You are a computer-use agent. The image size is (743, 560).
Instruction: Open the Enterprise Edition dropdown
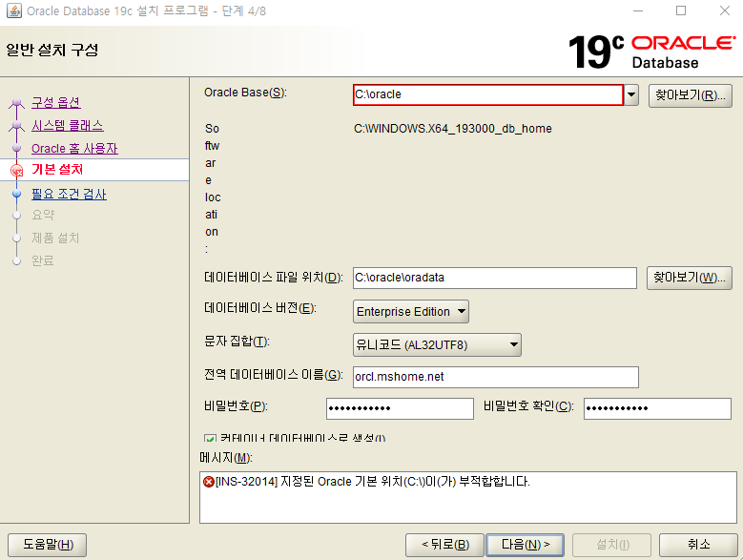click(411, 312)
